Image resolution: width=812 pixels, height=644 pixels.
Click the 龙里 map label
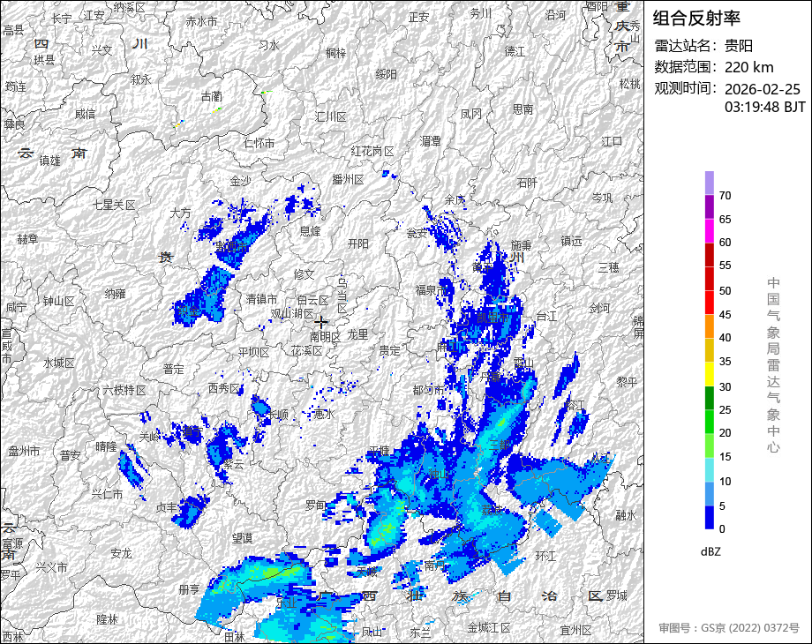point(357,334)
